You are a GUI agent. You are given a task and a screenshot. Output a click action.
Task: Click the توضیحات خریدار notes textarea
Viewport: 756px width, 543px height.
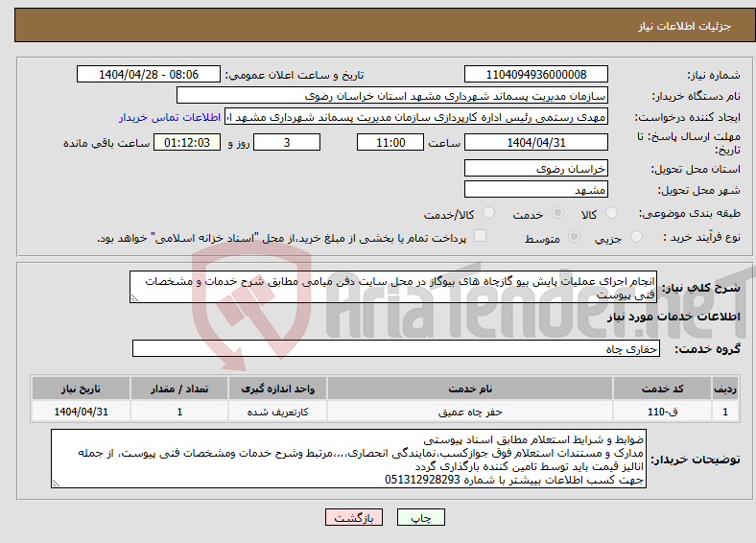coord(348,460)
